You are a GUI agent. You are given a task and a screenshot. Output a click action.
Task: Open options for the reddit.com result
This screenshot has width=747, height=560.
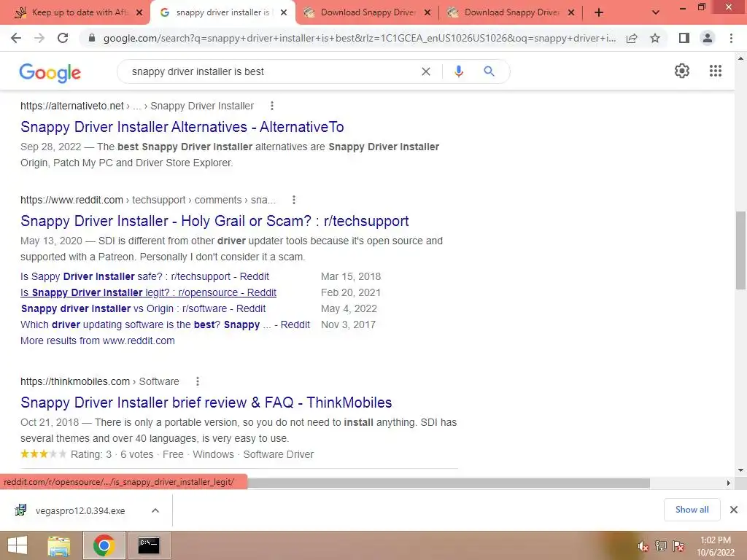pyautogui.click(x=294, y=200)
